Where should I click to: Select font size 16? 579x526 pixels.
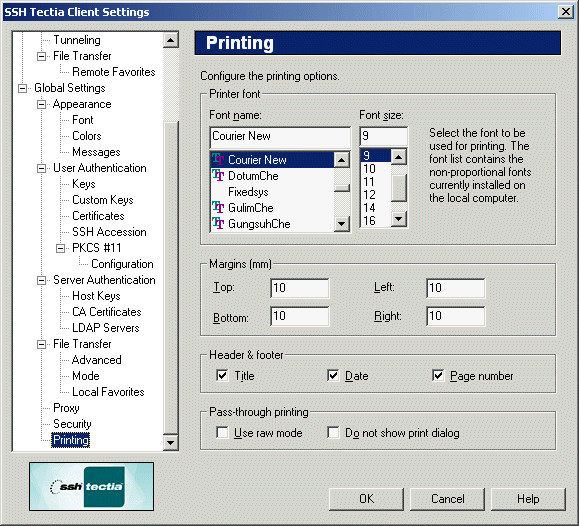click(x=376, y=221)
